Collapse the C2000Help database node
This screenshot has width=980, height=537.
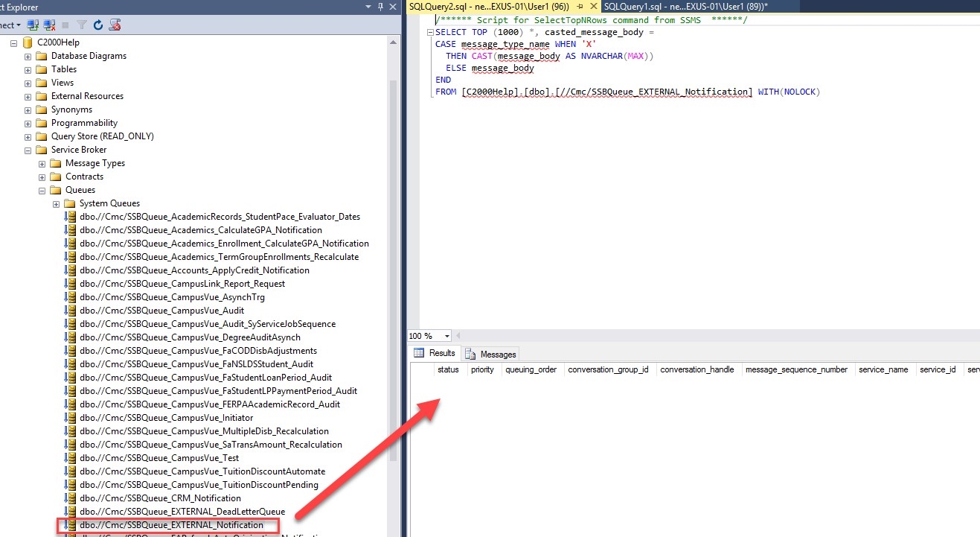point(13,42)
